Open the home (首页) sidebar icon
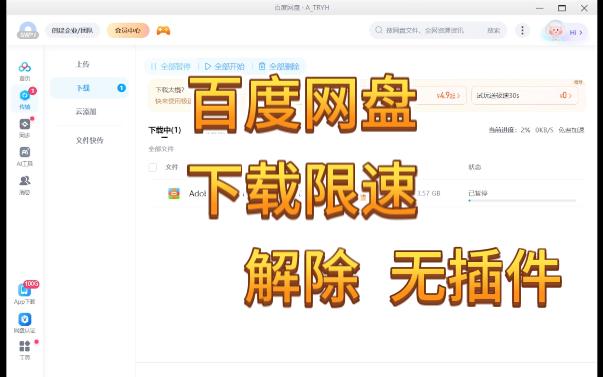This screenshot has width=603, height=377. pyautogui.click(x=25, y=68)
